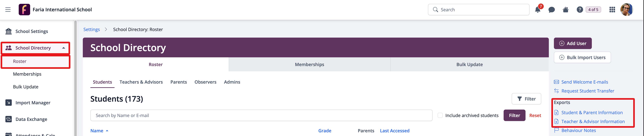Click the Add User button

(x=572, y=43)
